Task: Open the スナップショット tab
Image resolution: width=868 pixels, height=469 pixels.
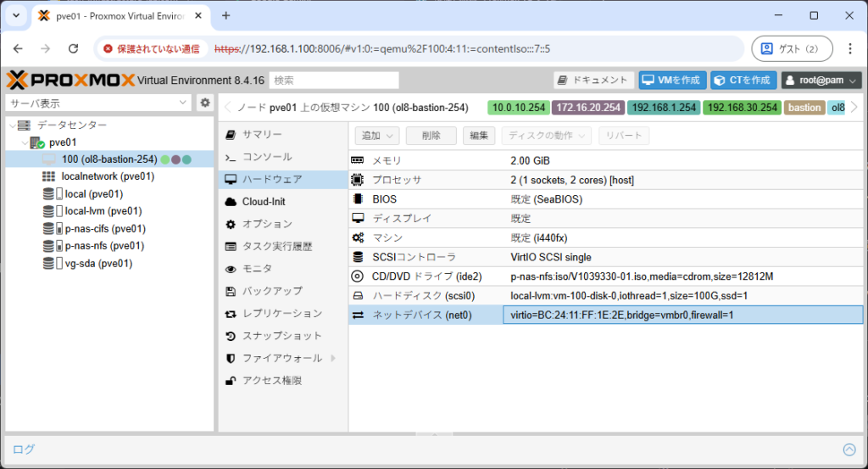Action: pyautogui.click(x=283, y=336)
